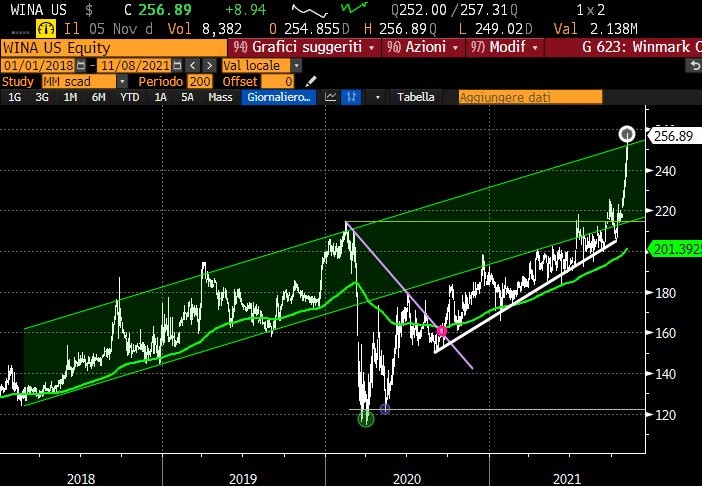This screenshot has width=702, height=486.
Task: Click the 2020 year axis label
Action: point(407,479)
